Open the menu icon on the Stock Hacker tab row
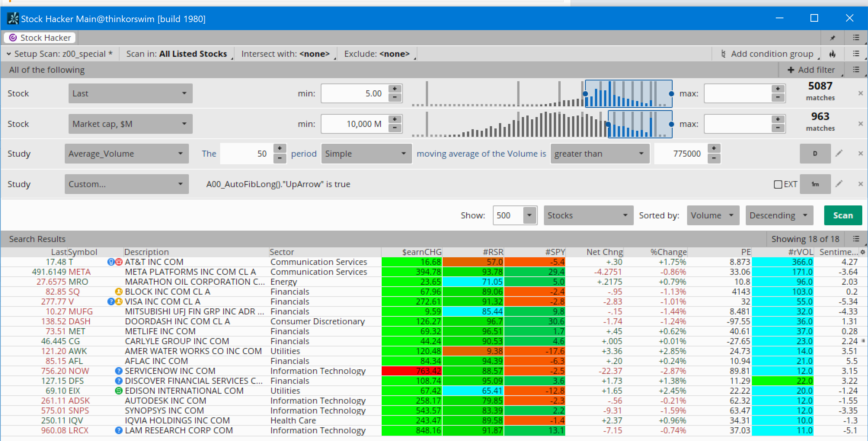Screen dimensions: 868x441 pyautogui.click(x=856, y=38)
